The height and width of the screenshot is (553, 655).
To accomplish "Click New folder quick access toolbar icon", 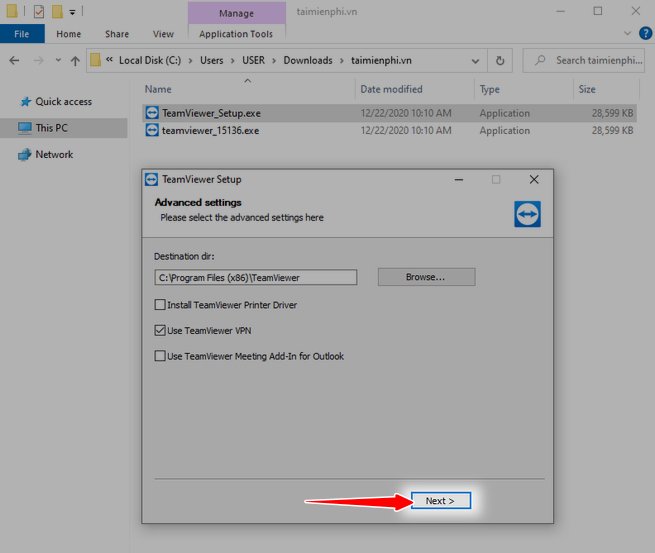I will tap(57, 12).
